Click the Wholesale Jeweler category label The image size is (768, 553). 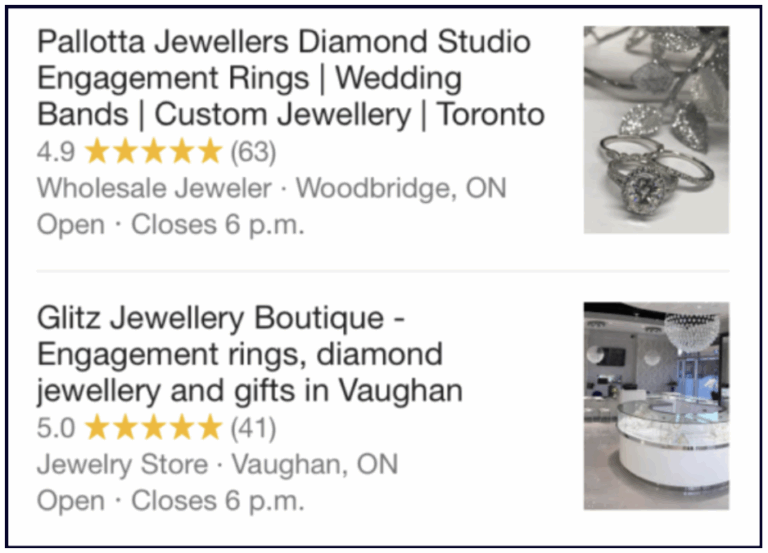point(154,188)
